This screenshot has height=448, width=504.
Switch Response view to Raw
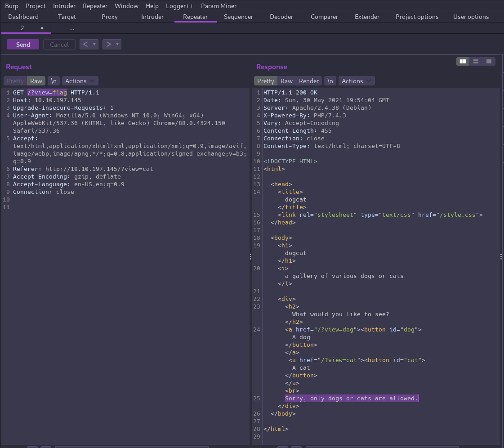tap(286, 81)
